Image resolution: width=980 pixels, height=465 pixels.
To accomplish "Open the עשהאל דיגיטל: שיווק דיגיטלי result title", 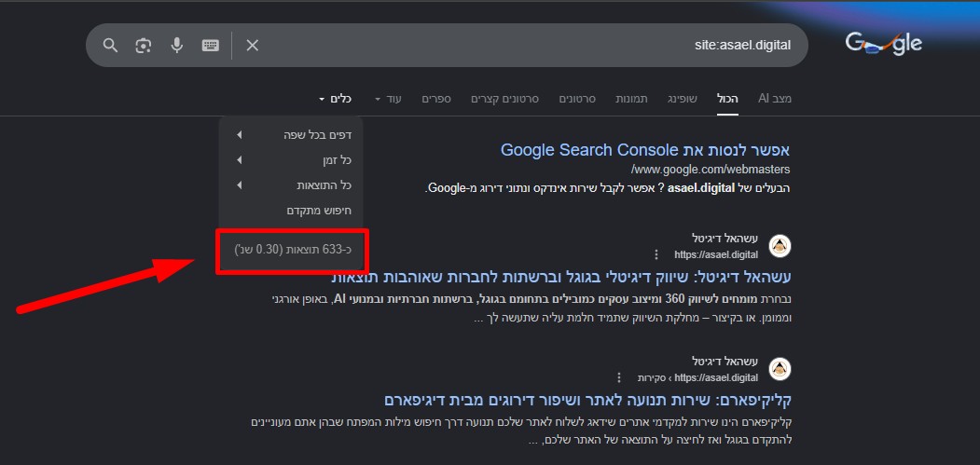I will (x=560, y=277).
